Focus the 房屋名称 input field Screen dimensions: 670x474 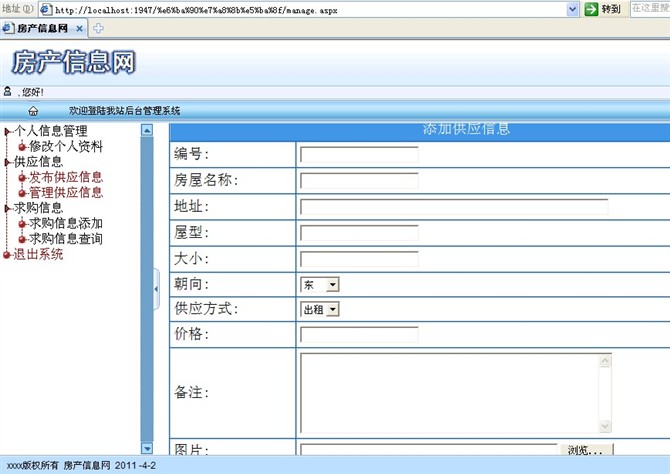tap(359, 180)
